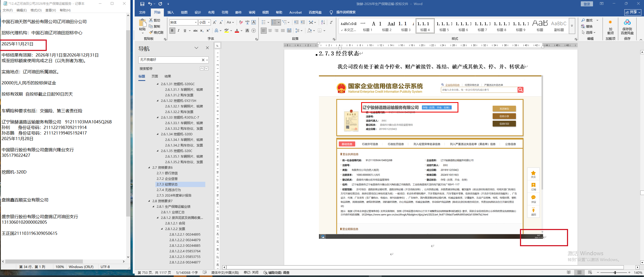Increase indent with the paragraph indent icon
Image resolution: width=644 pixels, height=277 pixels.
[x=303, y=22]
